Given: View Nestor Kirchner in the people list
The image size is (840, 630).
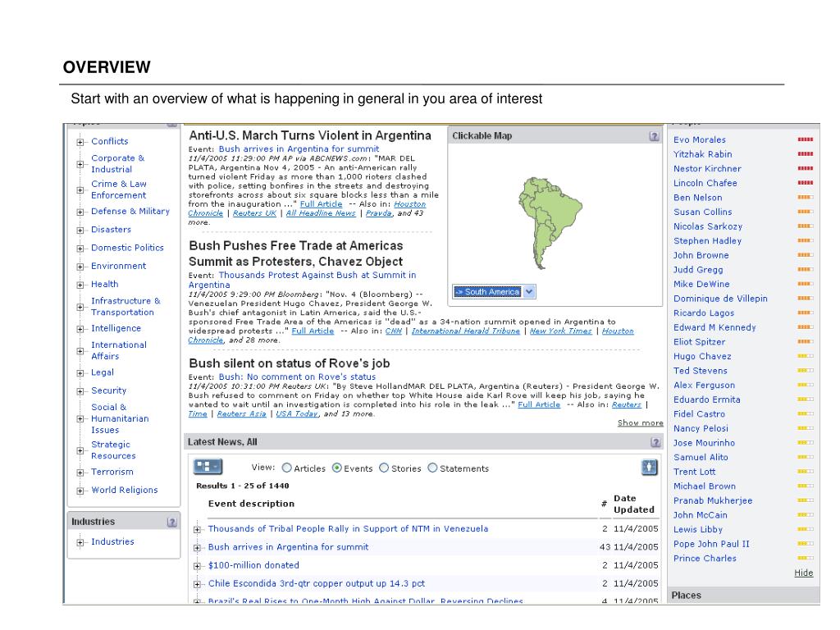Looking at the screenshot, I should click(x=707, y=168).
